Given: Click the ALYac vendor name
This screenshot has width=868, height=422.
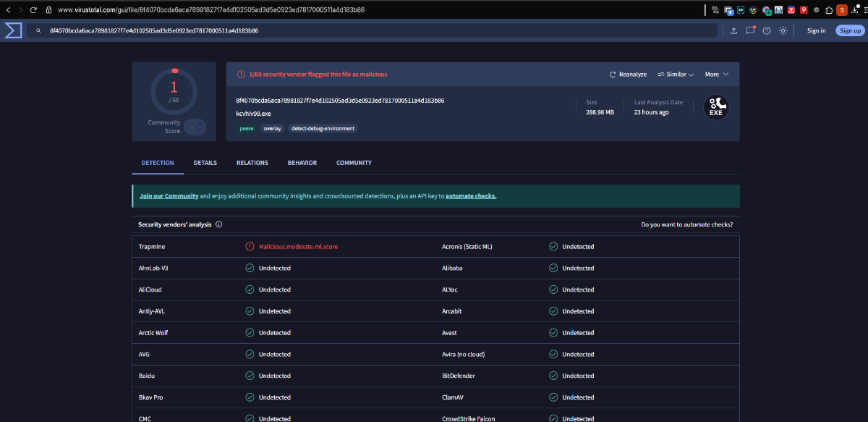Looking at the screenshot, I should (451, 290).
